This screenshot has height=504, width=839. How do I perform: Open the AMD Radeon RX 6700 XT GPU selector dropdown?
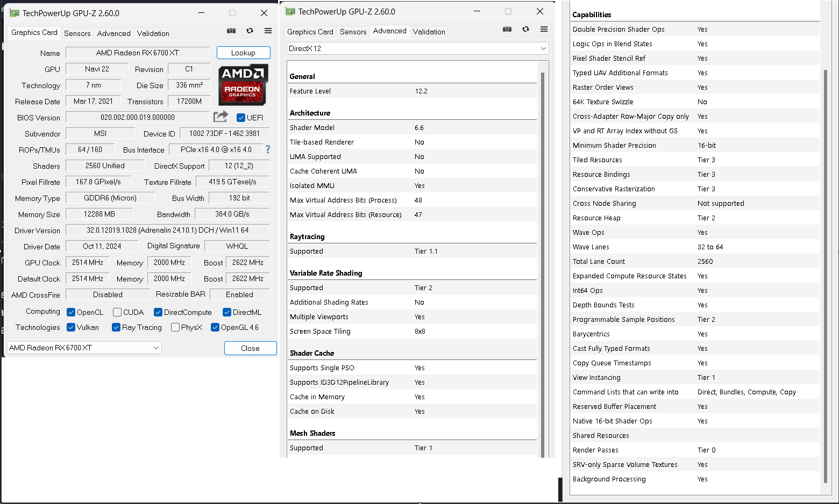coord(84,348)
